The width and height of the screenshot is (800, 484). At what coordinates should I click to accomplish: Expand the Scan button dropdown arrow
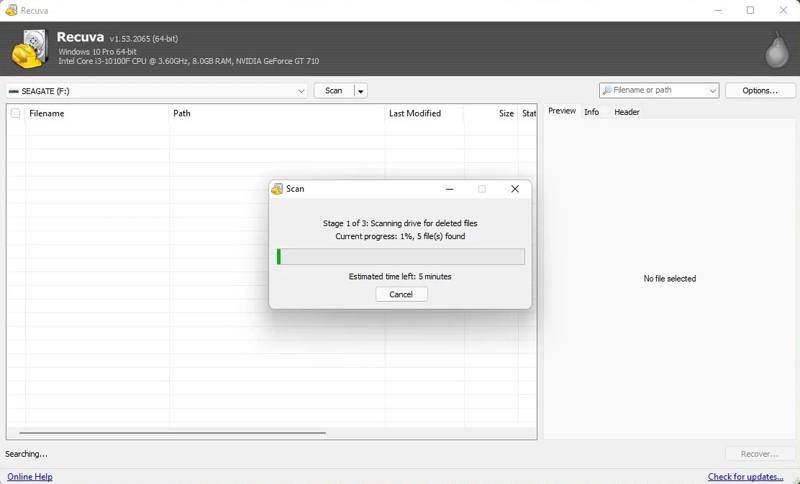(x=360, y=91)
